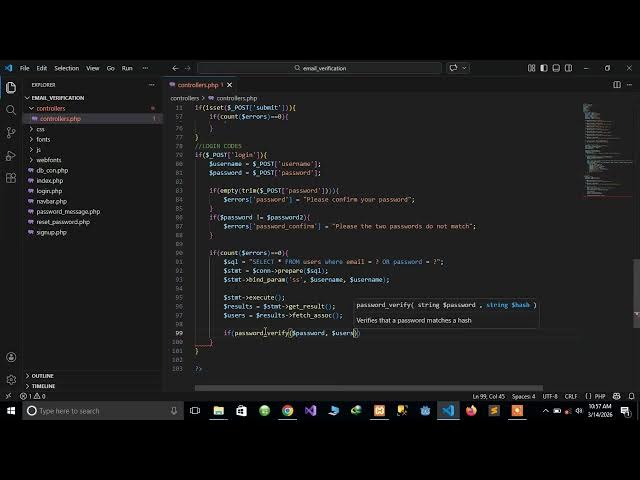Open navbar.php file
Screen dimensions: 640x480
coord(51,201)
